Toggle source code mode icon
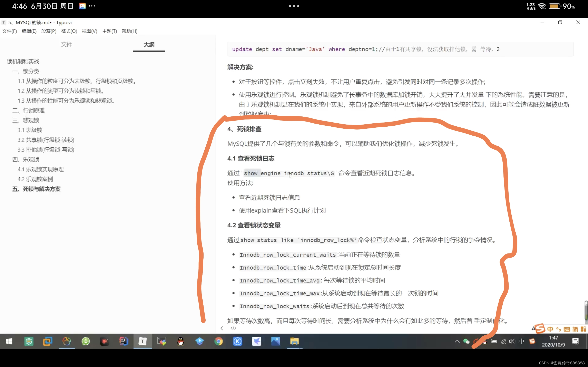Screen dimensions: 588x367 click(x=233, y=328)
